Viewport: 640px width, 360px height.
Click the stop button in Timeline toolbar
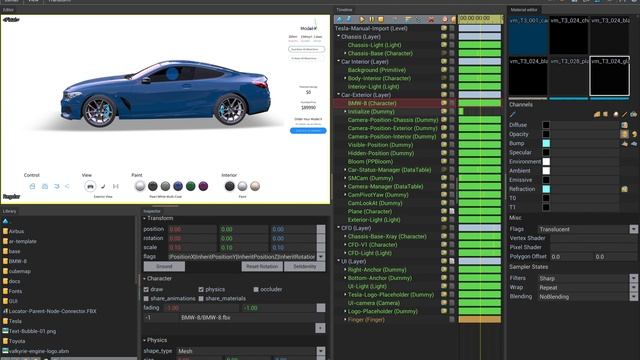pos(380,19)
